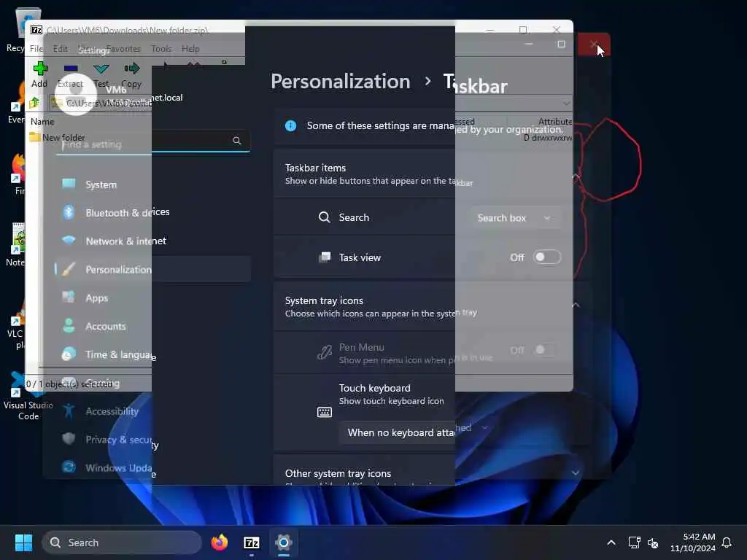
Task: Open the Tools menu in 7-Zip
Action: (161, 49)
